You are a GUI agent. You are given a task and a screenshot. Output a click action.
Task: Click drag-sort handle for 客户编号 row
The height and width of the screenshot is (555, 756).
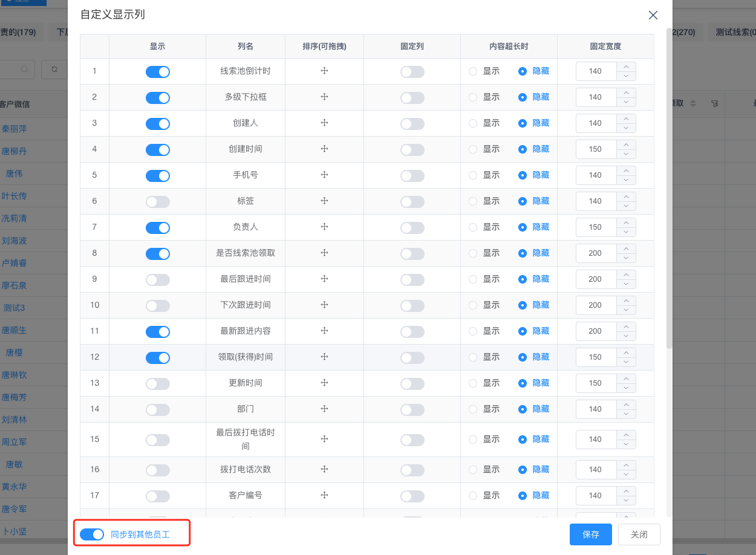(324, 495)
